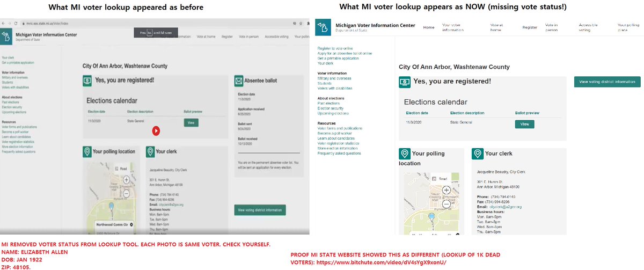Viewport: 644px width, 270px height.
Task: Open Home in right screenshot navigation
Action: coord(429,27)
